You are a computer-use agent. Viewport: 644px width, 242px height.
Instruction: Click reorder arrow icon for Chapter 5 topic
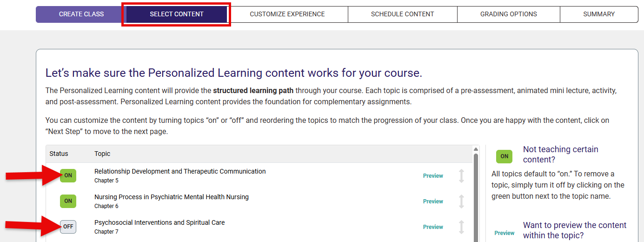tap(461, 176)
